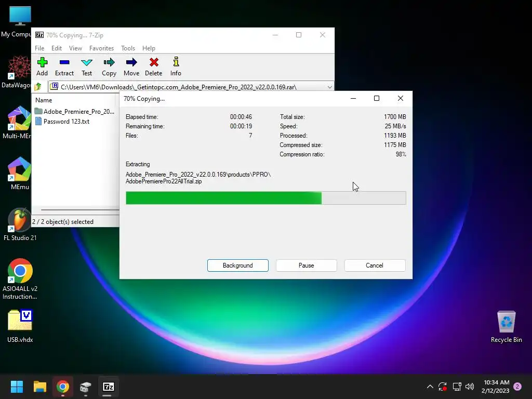This screenshot has width=532, height=399.
Task: Cancel the copying operation
Action: point(375,265)
